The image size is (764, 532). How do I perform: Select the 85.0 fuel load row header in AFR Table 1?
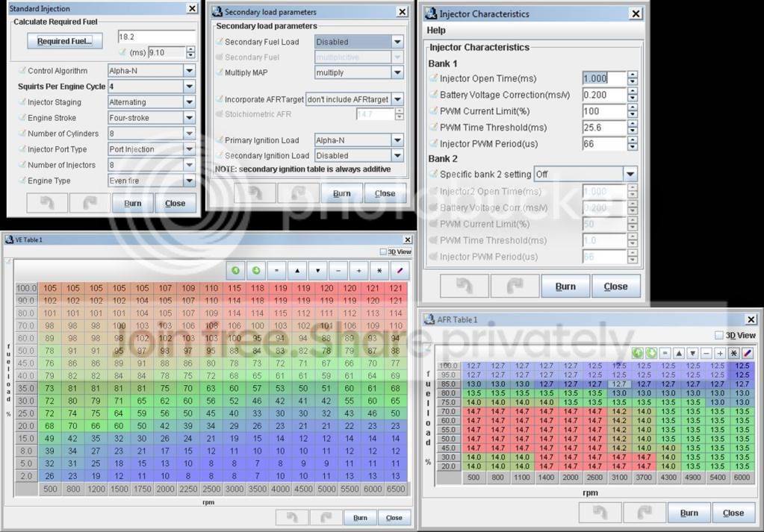(448, 384)
